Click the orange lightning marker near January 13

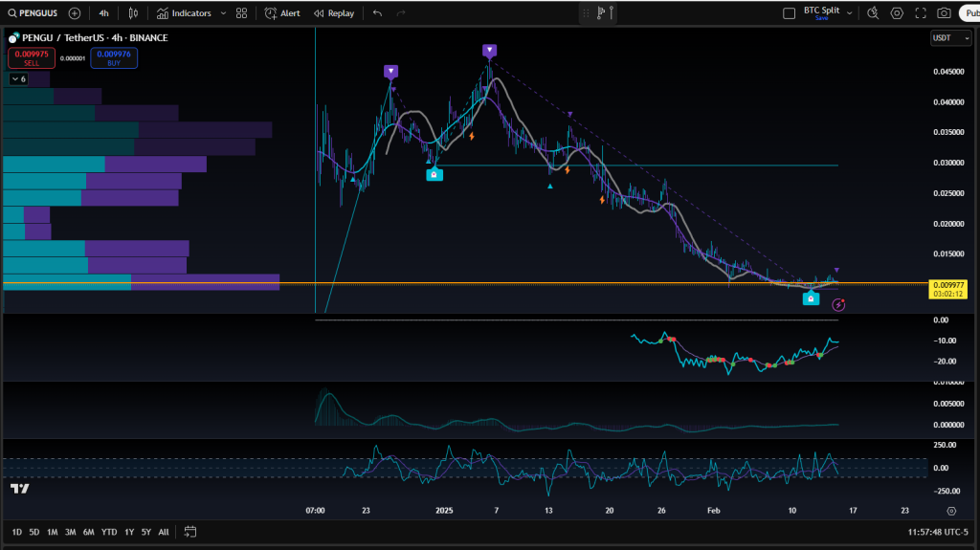click(568, 169)
